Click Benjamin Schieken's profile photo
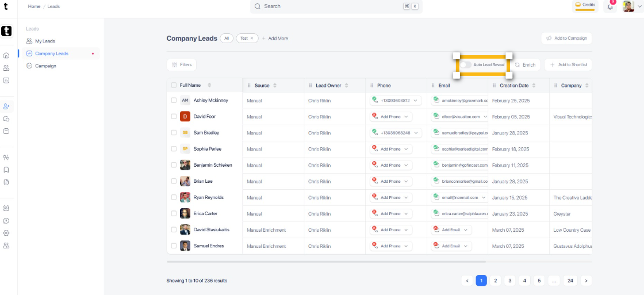 point(185,165)
